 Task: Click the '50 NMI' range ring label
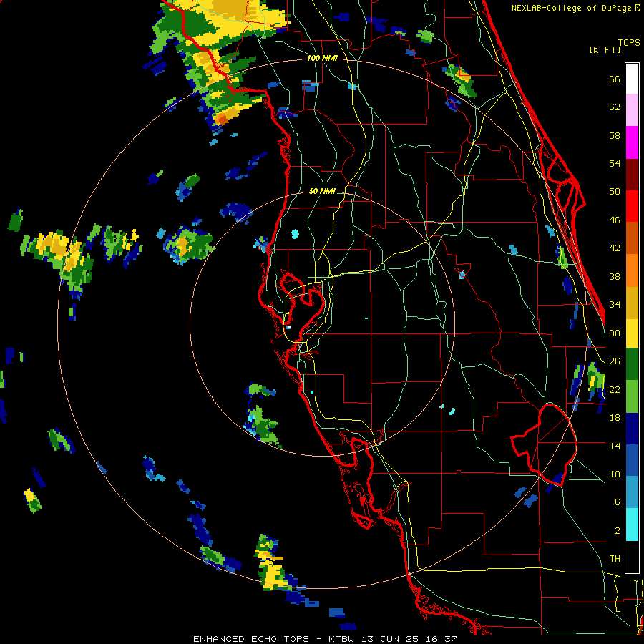[322, 191]
